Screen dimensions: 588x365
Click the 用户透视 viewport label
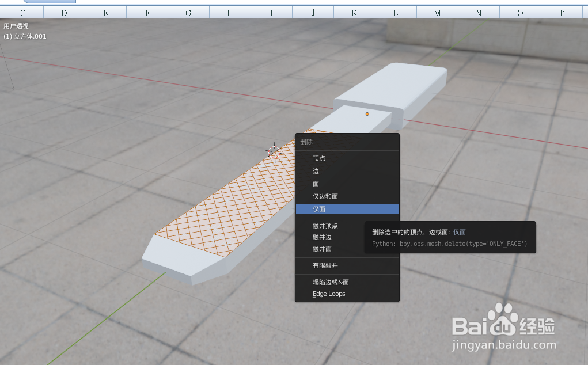coord(15,25)
